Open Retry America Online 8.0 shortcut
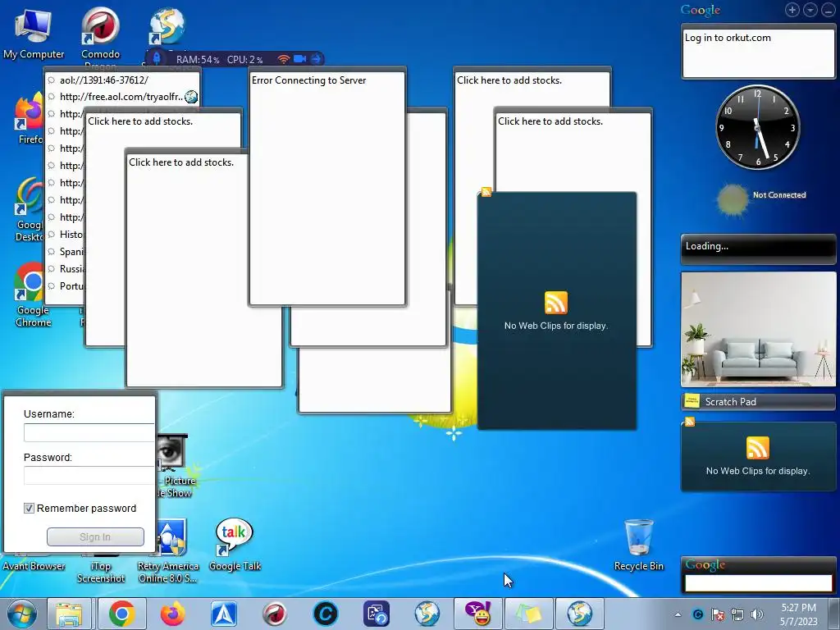This screenshot has width=840, height=630. [x=168, y=552]
